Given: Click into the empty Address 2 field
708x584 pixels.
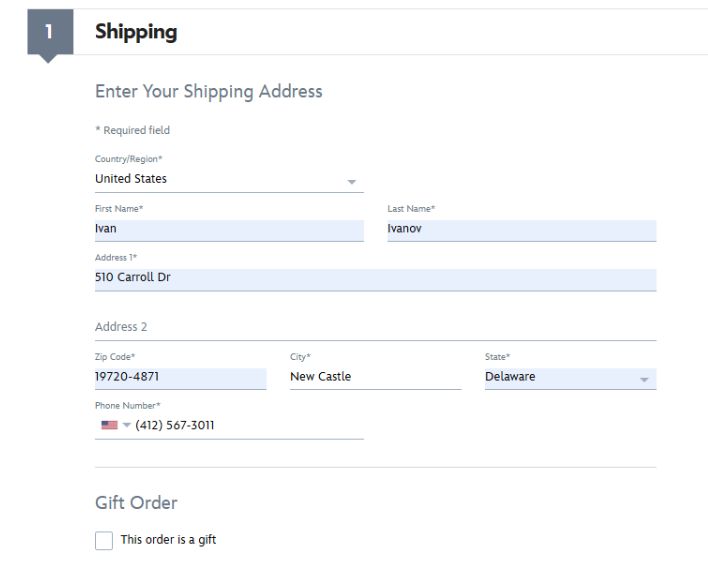Looking at the screenshot, I should 375,327.
